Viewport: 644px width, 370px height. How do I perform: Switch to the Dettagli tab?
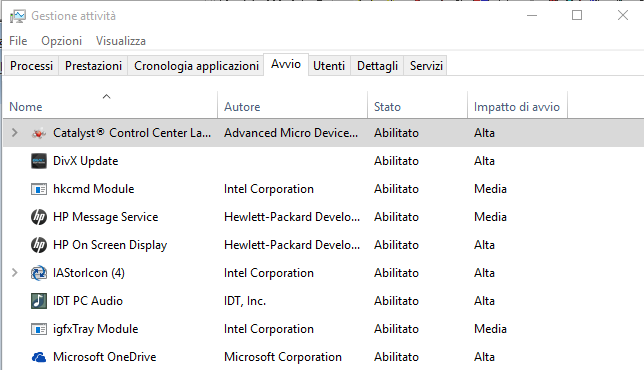coord(377,66)
